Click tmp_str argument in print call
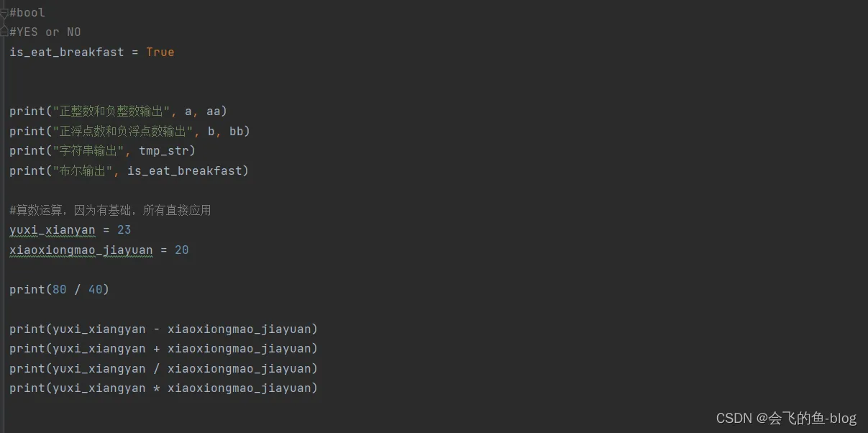 point(167,151)
